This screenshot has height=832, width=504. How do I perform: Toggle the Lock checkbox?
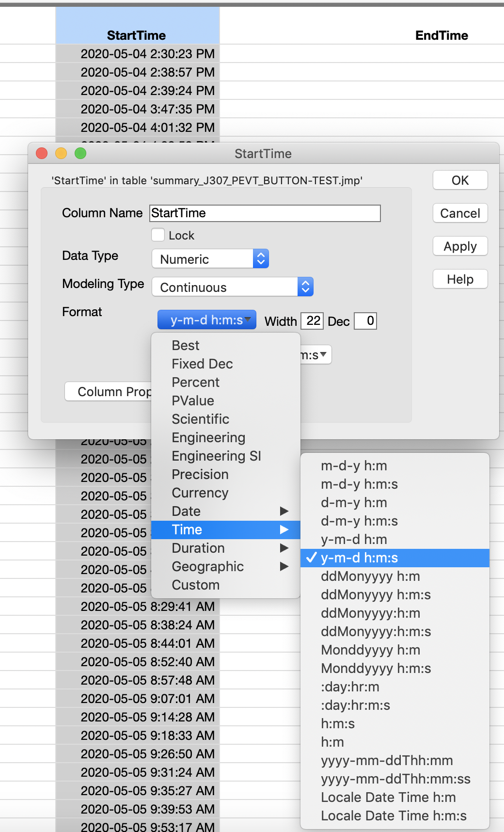tap(158, 235)
